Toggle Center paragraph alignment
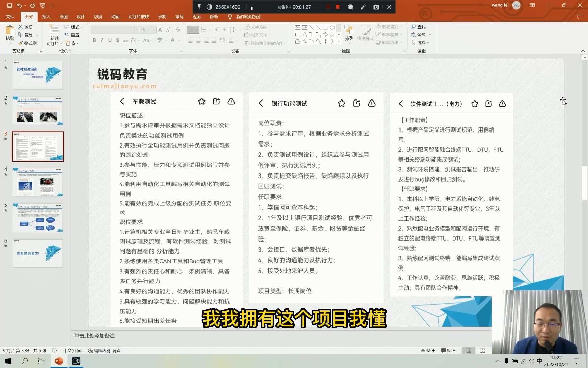Screen dimensions: 588x368 tap(198, 40)
